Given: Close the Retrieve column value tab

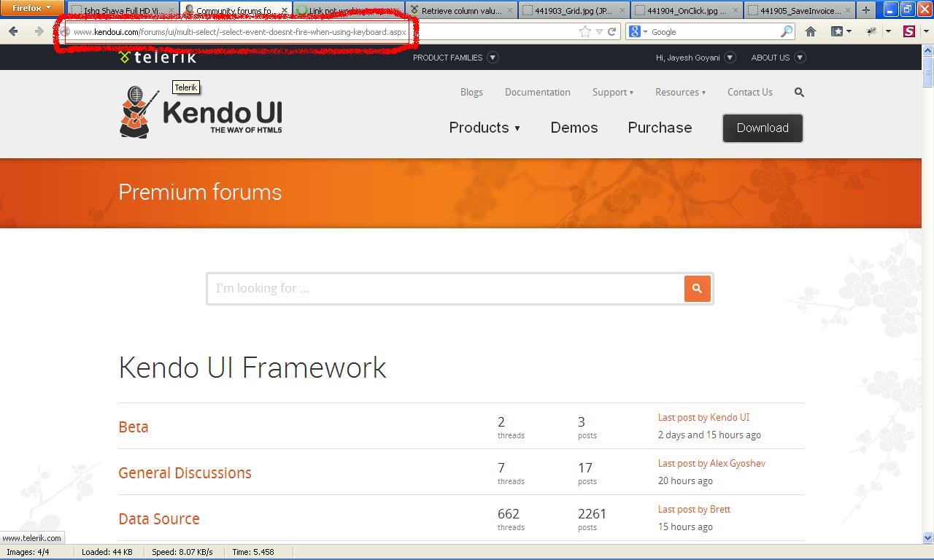Looking at the screenshot, I should [510, 11].
